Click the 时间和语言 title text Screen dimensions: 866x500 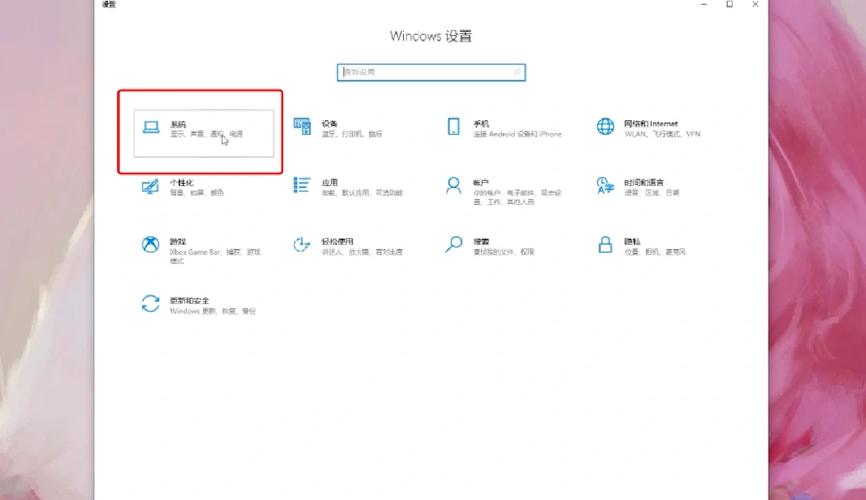[644, 182]
